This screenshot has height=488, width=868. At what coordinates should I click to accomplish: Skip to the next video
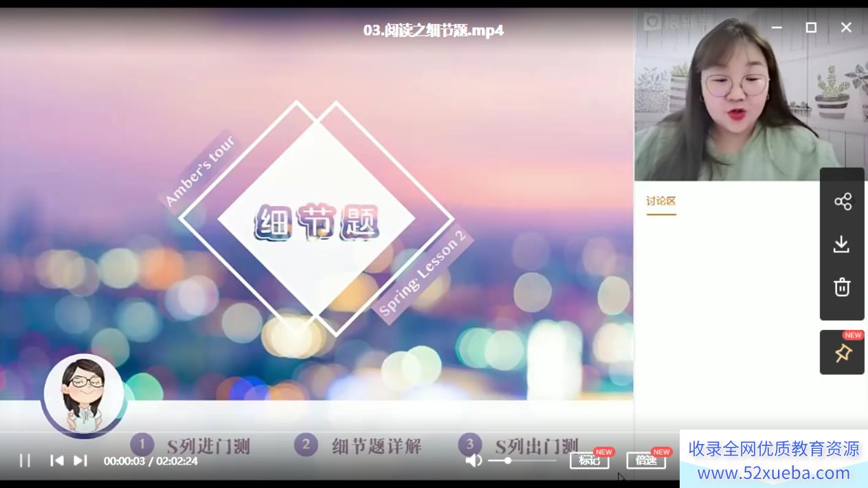[80, 461]
